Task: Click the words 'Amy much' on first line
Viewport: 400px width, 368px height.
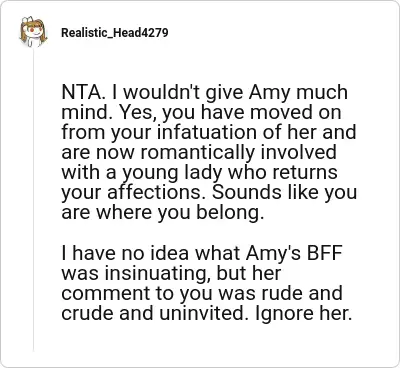Action: [298, 93]
